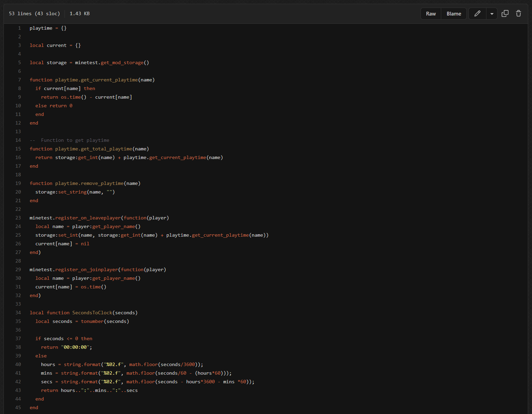Screen dimensions: 532x414
Task: Click the pencil icon to edit file
Action: 477,14
